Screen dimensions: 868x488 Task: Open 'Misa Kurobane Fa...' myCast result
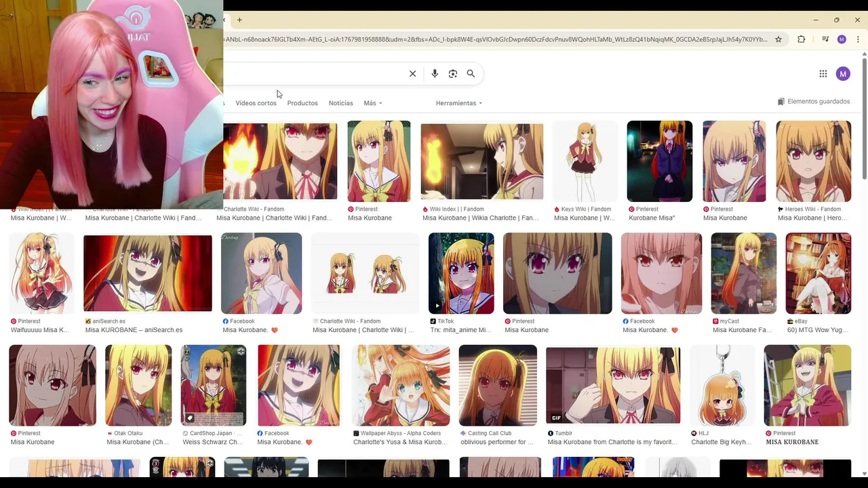click(743, 330)
